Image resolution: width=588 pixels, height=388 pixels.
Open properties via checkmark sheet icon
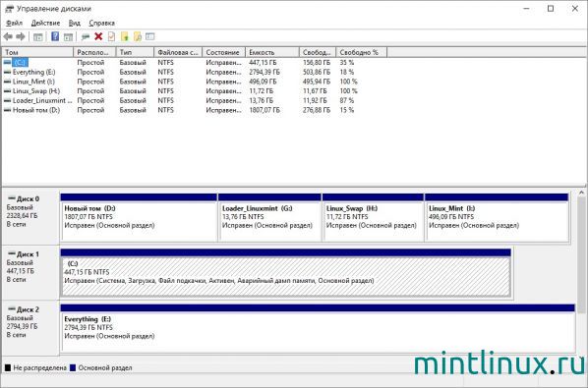tap(111, 36)
